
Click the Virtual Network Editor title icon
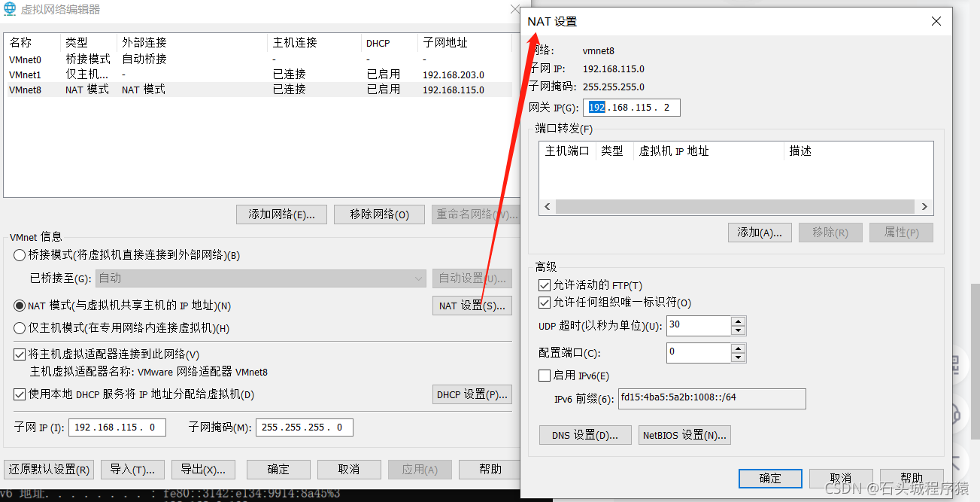click(x=10, y=9)
